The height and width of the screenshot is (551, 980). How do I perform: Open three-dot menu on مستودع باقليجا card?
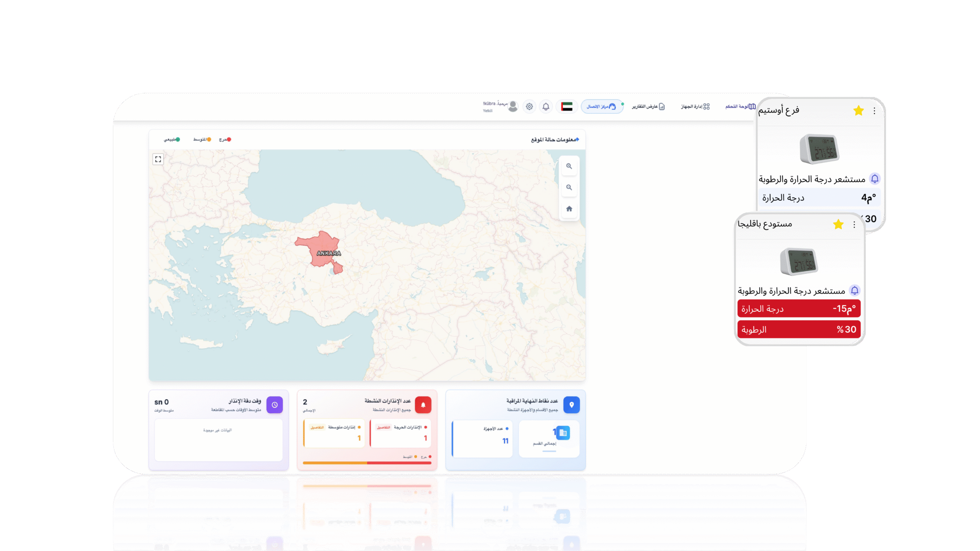854,225
